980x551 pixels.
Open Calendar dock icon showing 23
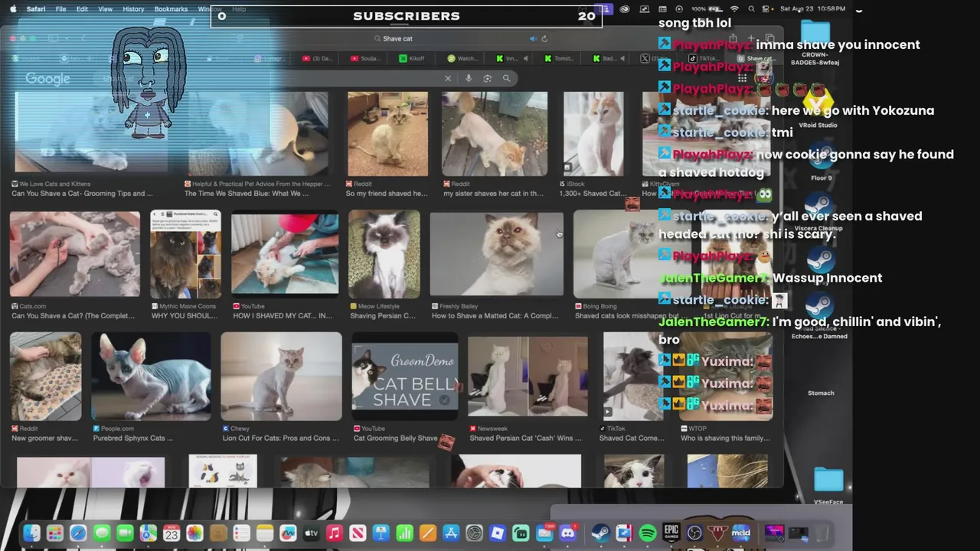coord(171,533)
